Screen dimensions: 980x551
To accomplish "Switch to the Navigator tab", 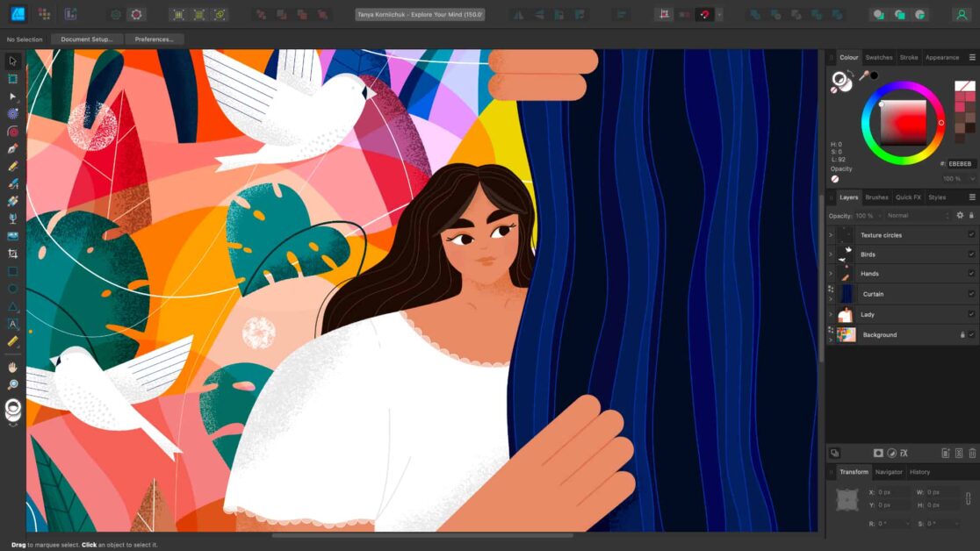I will coord(889,471).
